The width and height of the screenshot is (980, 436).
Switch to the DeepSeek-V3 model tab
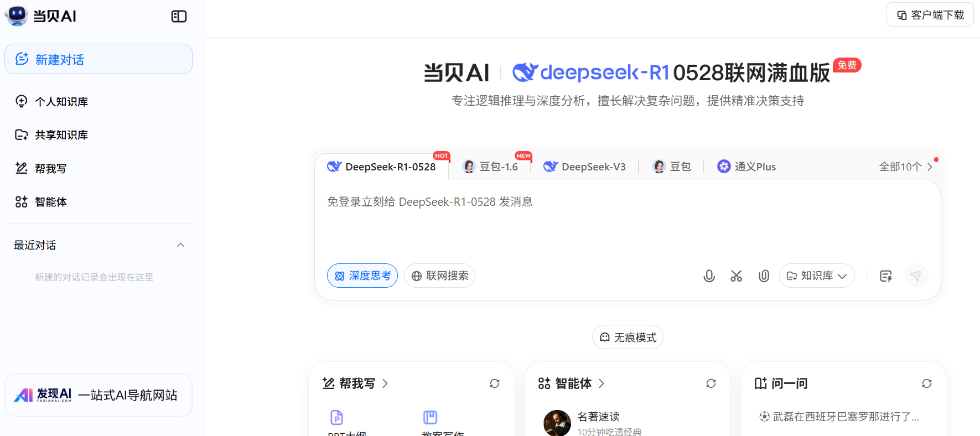pyautogui.click(x=585, y=167)
